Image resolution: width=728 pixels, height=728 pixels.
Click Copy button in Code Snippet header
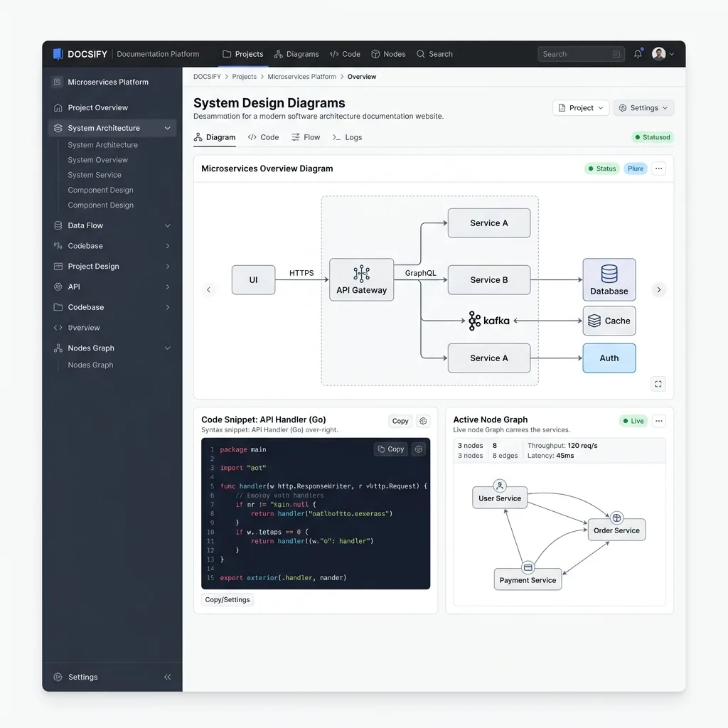point(400,421)
